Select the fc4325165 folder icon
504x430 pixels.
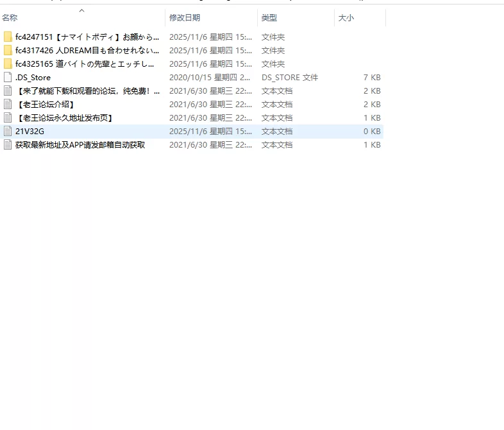click(x=8, y=64)
